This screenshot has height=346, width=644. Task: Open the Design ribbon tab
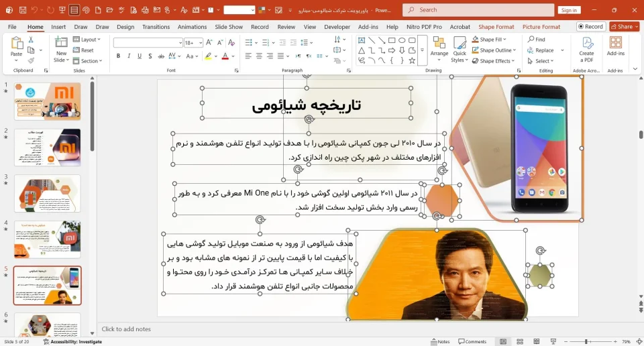(x=125, y=27)
